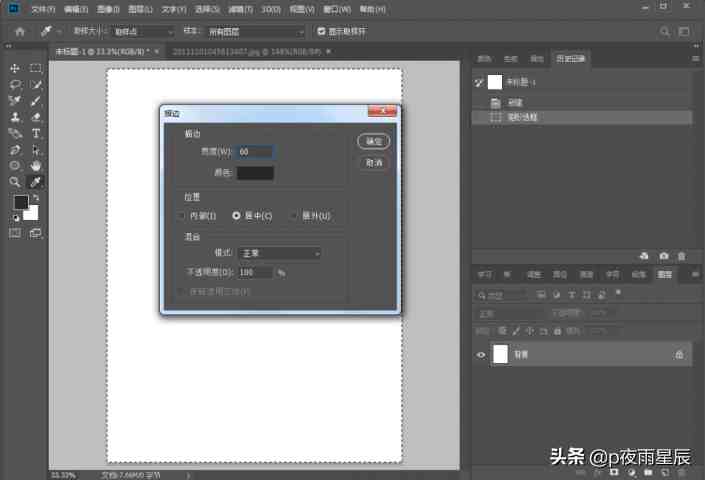Choose the Inside (I) position radio
705x480 pixels.
(182, 216)
